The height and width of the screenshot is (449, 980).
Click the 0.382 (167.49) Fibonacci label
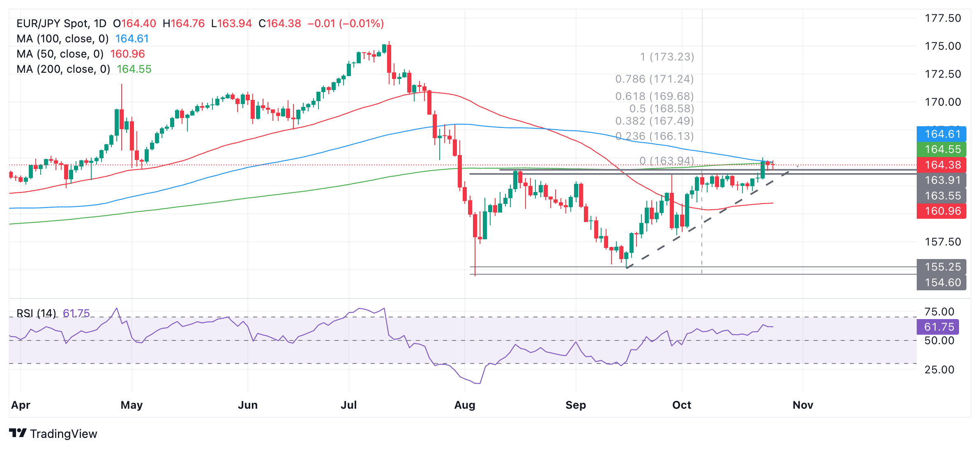(654, 121)
